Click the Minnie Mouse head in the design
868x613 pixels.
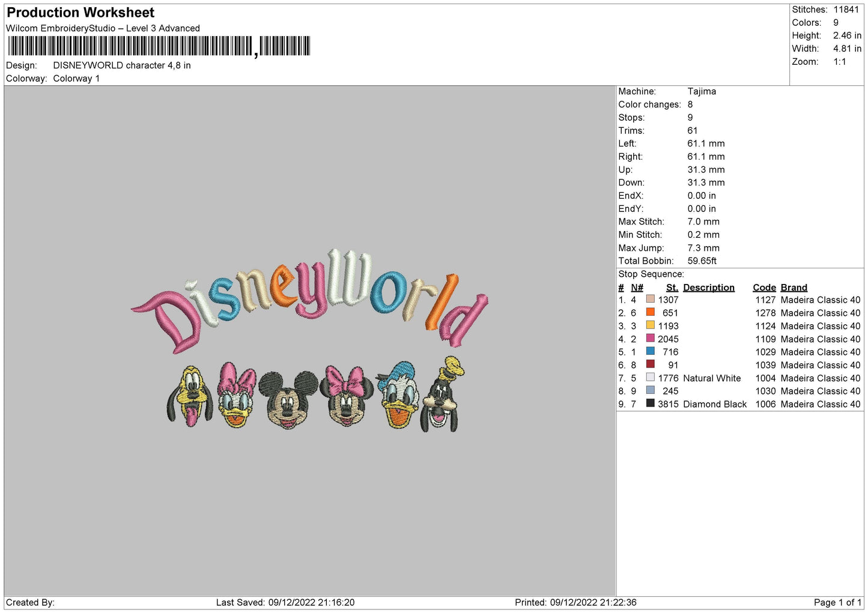(347, 395)
